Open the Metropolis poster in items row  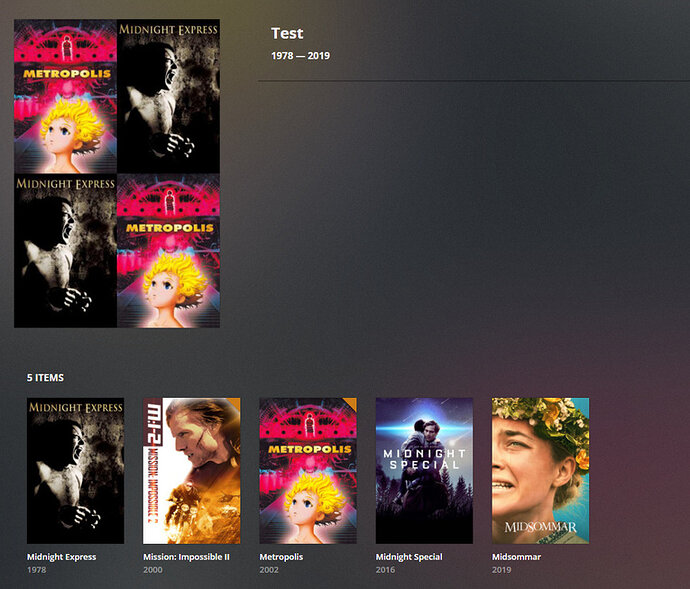pos(308,471)
